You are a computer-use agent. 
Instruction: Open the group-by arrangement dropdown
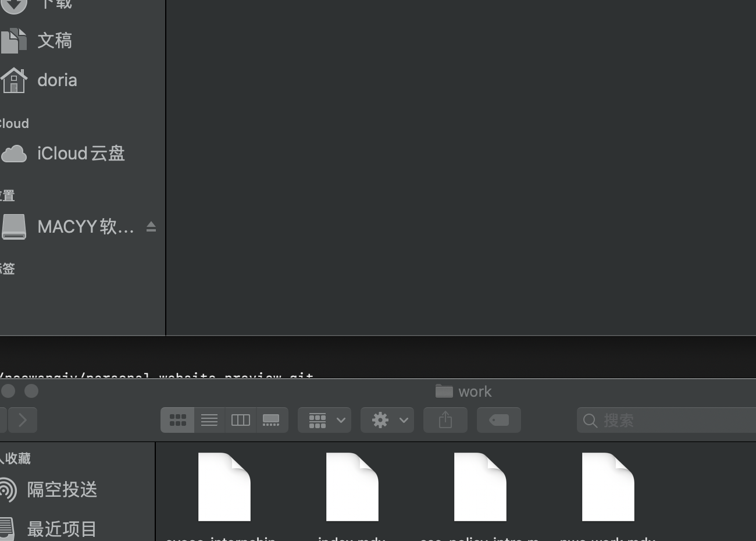click(x=324, y=420)
